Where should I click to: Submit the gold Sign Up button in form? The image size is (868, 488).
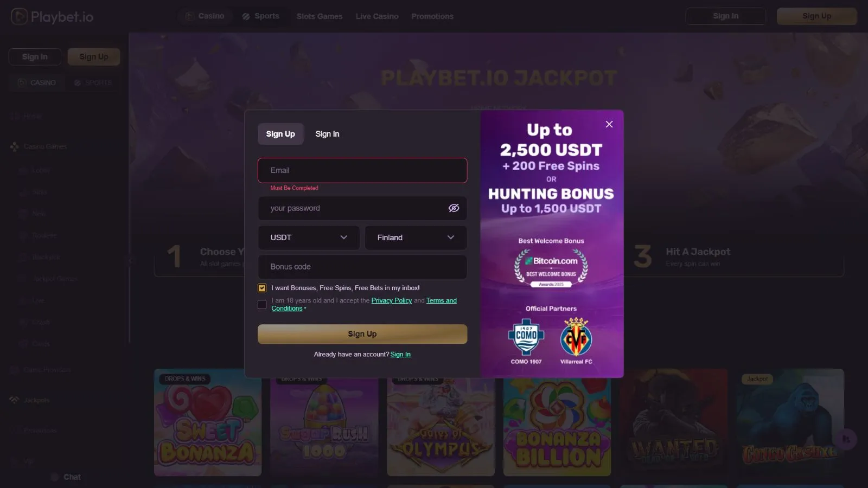click(x=362, y=334)
